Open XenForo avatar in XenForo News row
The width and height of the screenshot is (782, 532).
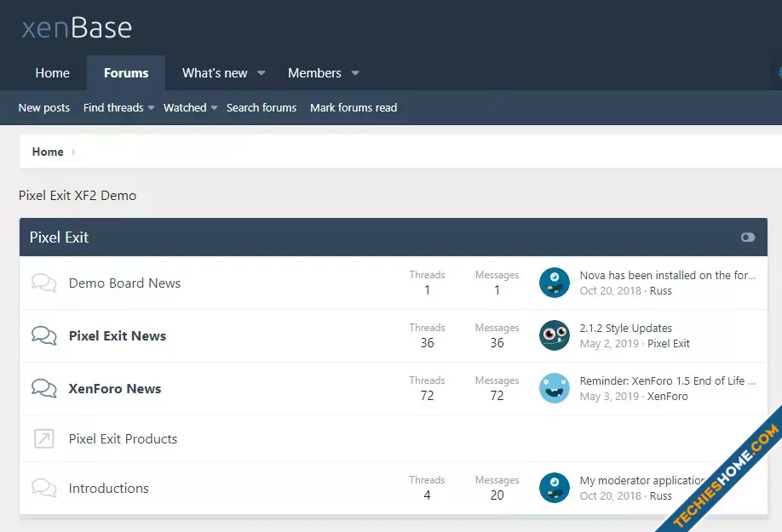coord(554,388)
